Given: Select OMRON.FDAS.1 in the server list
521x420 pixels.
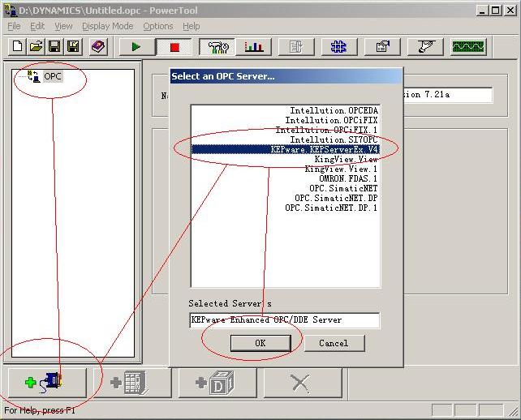Looking at the screenshot, I should 286,178.
